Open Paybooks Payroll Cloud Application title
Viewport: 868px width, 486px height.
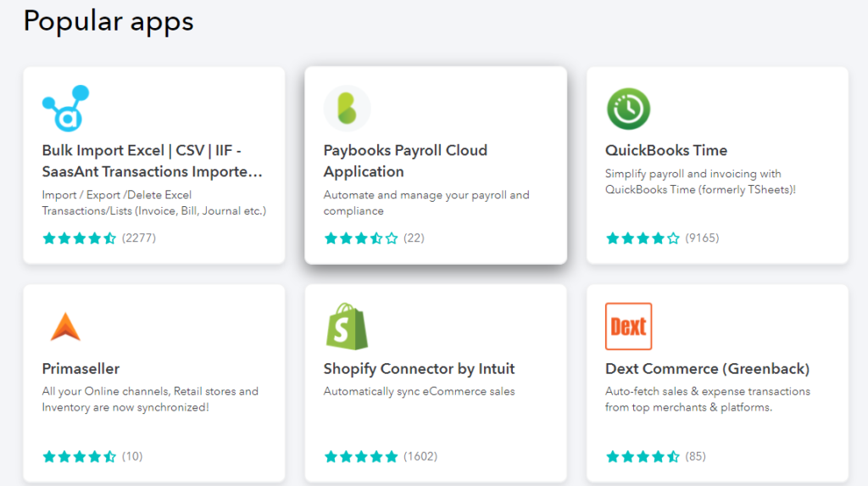pyautogui.click(x=405, y=161)
